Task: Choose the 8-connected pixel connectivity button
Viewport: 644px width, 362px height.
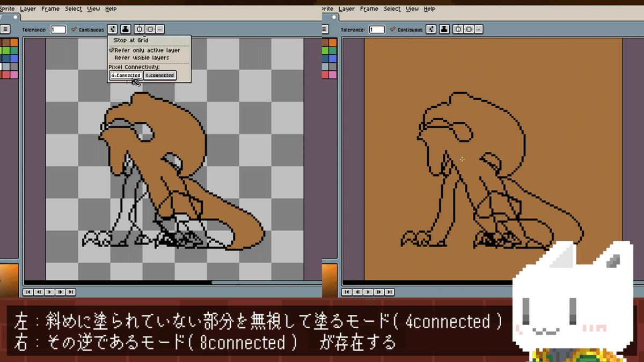Action: point(160,76)
